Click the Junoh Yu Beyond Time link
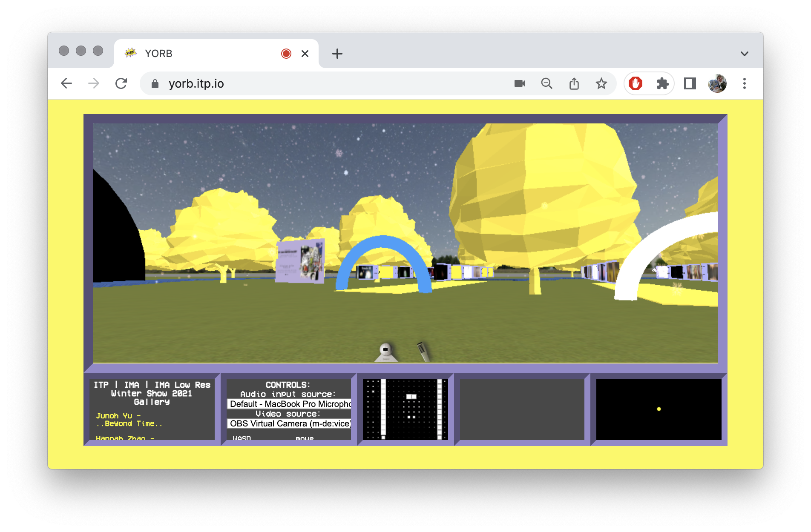The height and width of the screenshot is (532, 811). pos(129,420)
